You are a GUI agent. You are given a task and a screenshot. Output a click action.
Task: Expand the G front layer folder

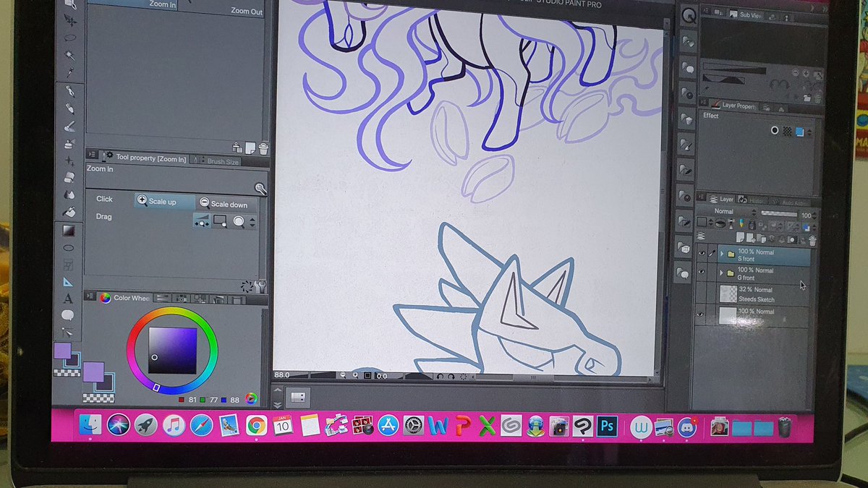pyautogui.click(x=720, y=273)
